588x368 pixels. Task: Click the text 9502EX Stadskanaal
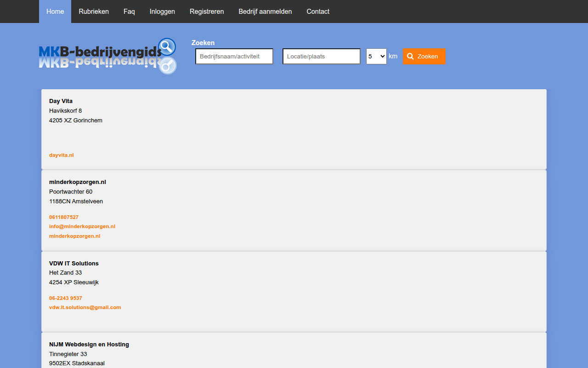(77, 363)
